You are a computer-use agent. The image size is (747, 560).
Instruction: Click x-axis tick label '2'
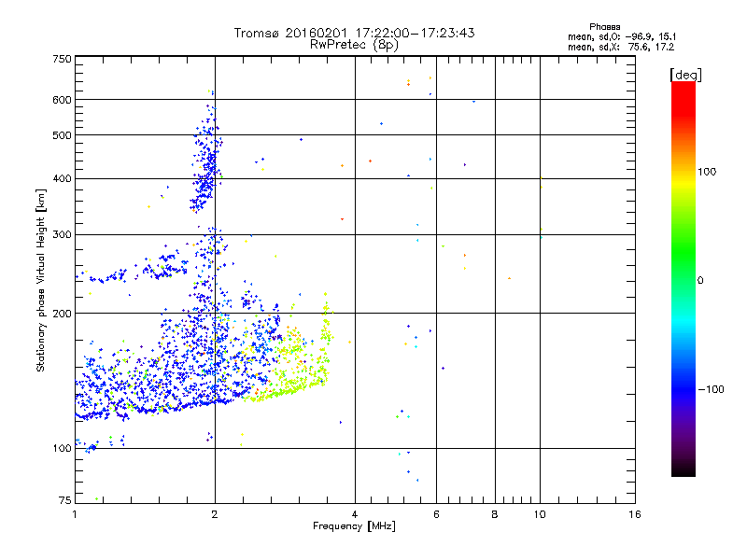(x=215, y=514)
